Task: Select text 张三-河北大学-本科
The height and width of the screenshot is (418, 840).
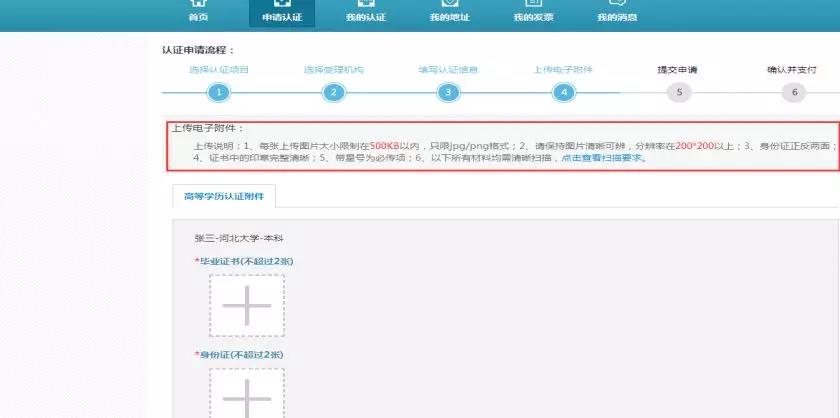Action: click(238, 238)
